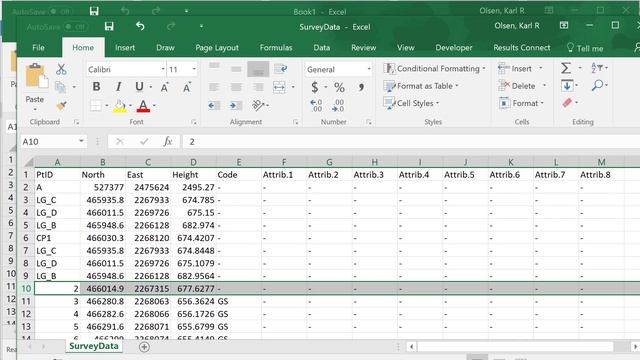Decrease decimal places
The image size is (640, 360).
pyautogui.click(x=338, y=105)
